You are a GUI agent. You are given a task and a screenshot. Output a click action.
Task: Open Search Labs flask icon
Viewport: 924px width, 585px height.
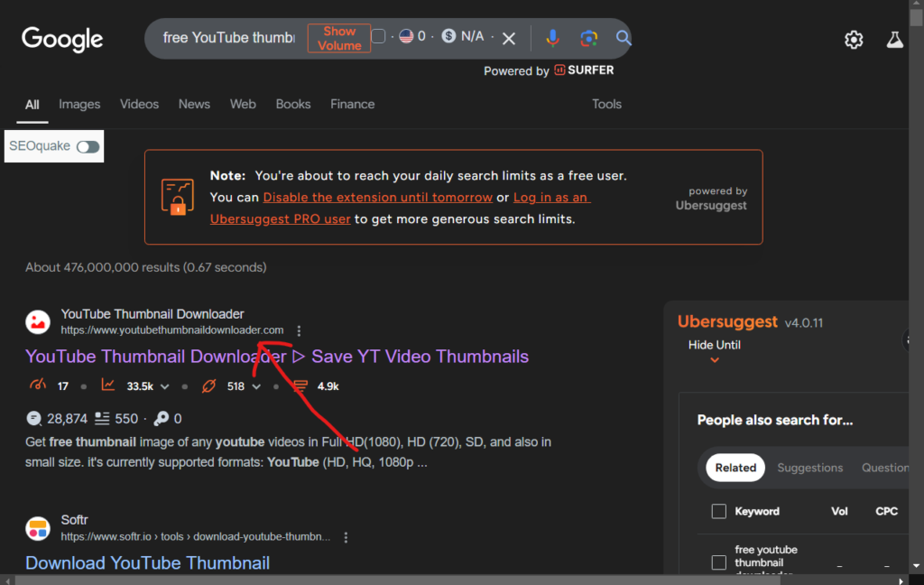tap(894, 40)
